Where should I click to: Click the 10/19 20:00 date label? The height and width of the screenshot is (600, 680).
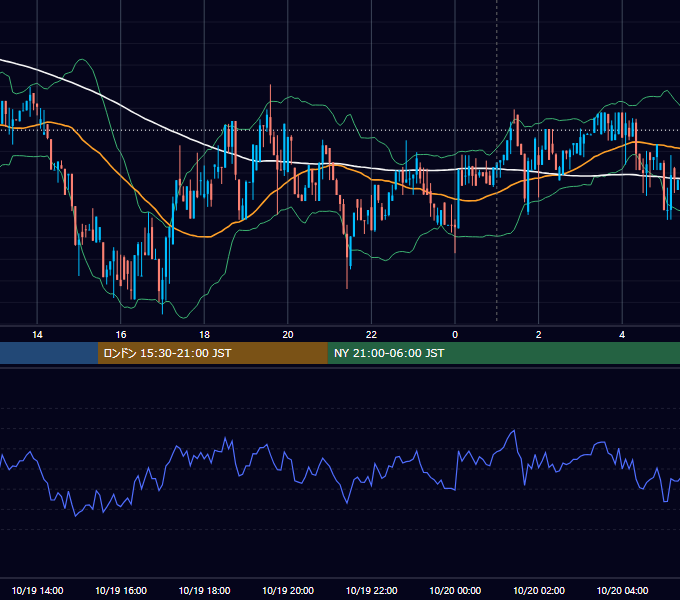click(x=288, y=590)
